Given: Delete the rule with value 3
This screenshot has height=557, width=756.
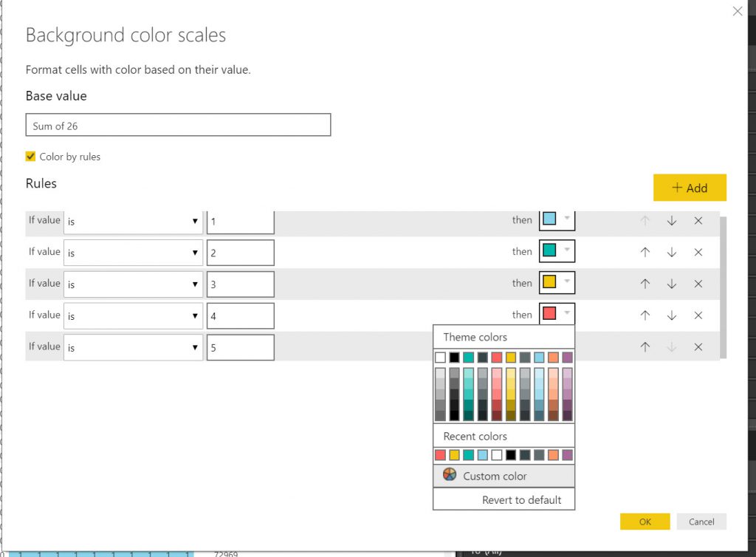Looking at the screenshot, I should pyautogui.click(x=698, y=284).
